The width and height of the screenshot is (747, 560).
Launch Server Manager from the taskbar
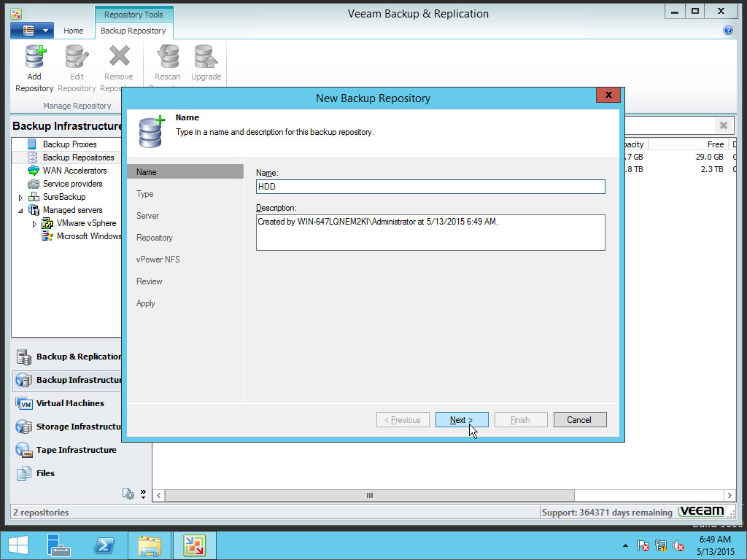point(58,545)
